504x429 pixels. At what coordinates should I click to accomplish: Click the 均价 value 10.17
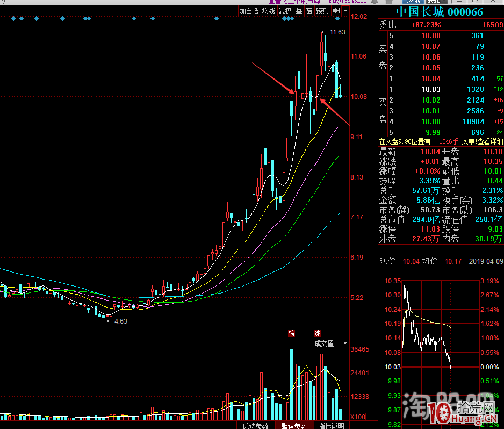[x=453, y=261]
